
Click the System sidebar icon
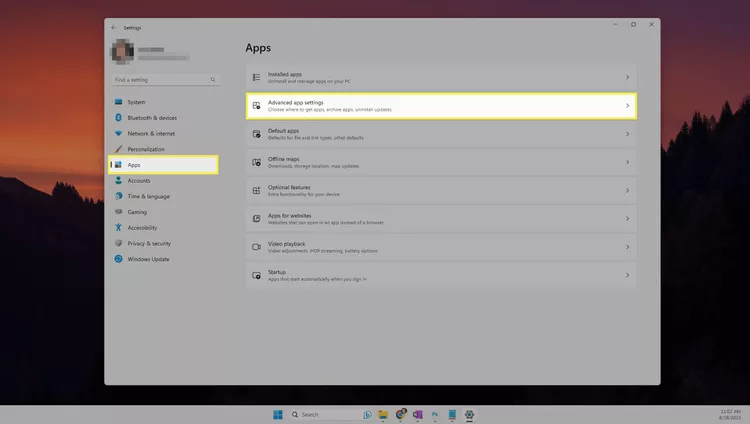point(118,102)
